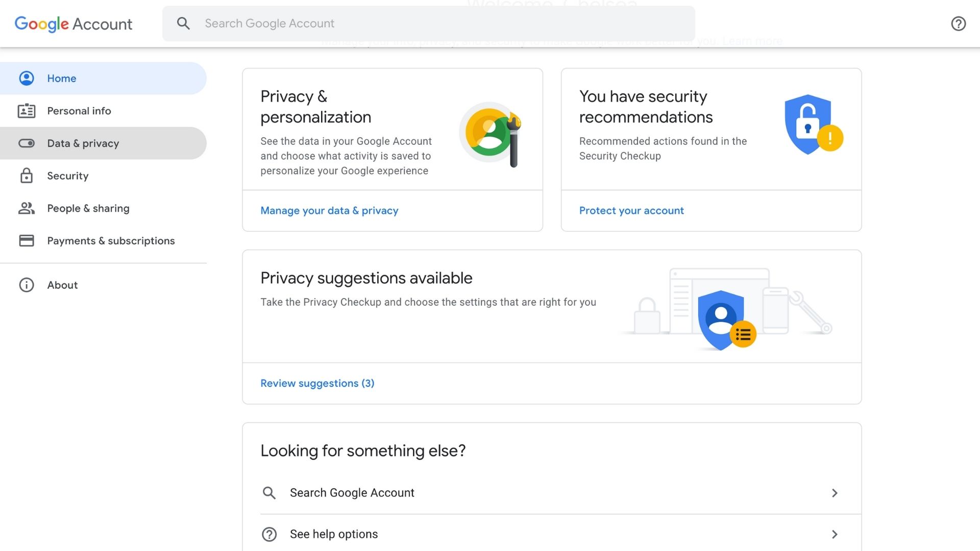Expand the See help options chevron
The height and width of the screenshot is (551, 980).
(835, 534)
